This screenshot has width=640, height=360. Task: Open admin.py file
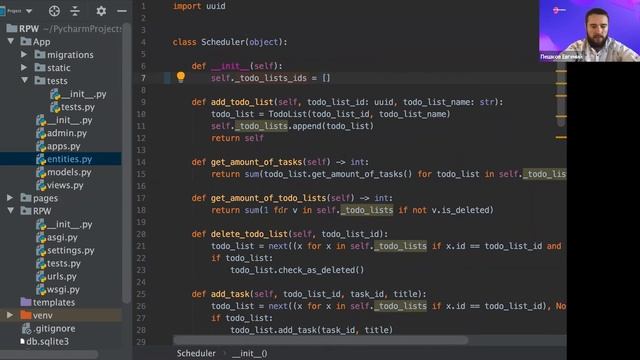67,133
